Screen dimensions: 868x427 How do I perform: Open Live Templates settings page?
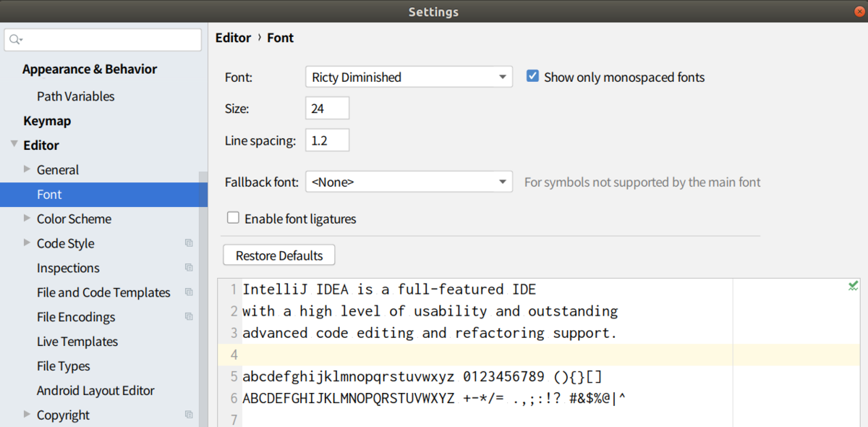click(x=77, y=342)
